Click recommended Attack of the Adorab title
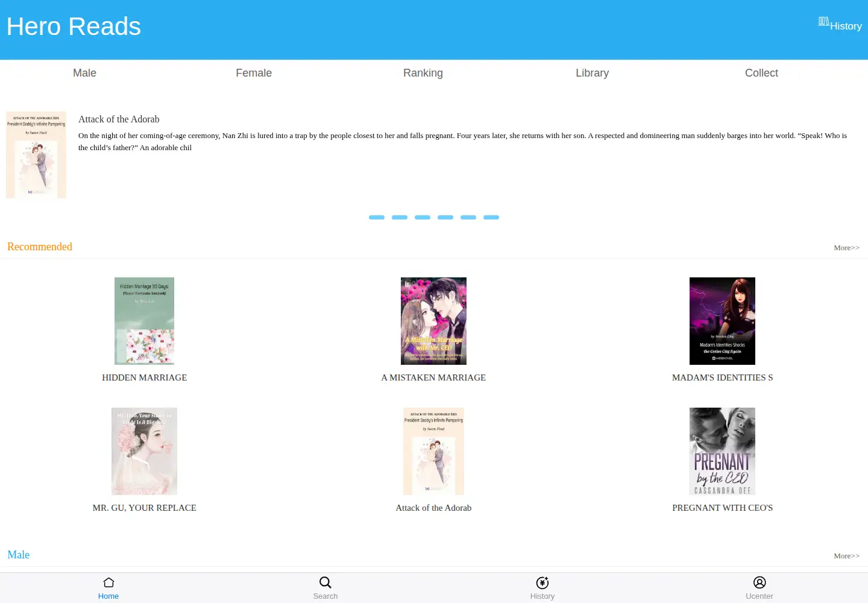868x603 pixels. (x=433, y=508)
